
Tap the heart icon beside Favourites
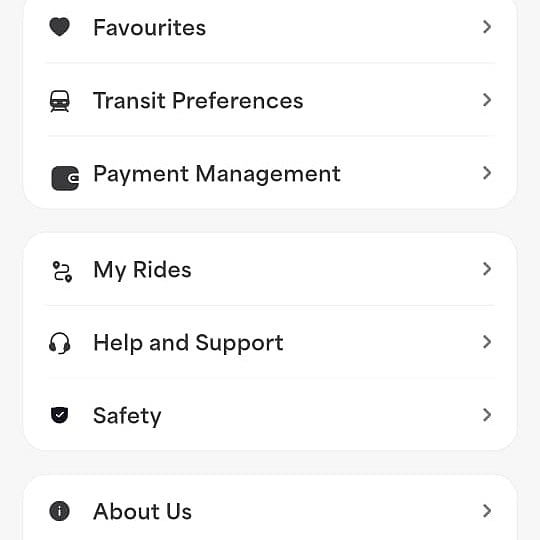click(x=60, y=27)
